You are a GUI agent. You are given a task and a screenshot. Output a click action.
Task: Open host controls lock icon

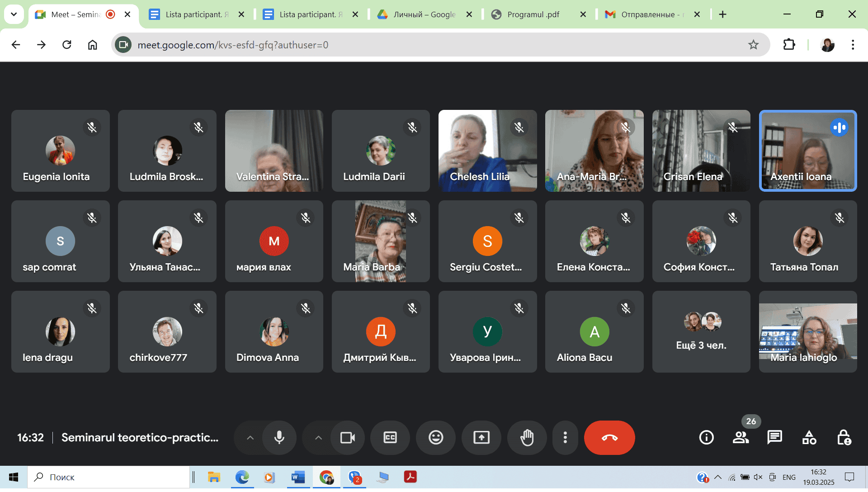click(x=844, y=438)
